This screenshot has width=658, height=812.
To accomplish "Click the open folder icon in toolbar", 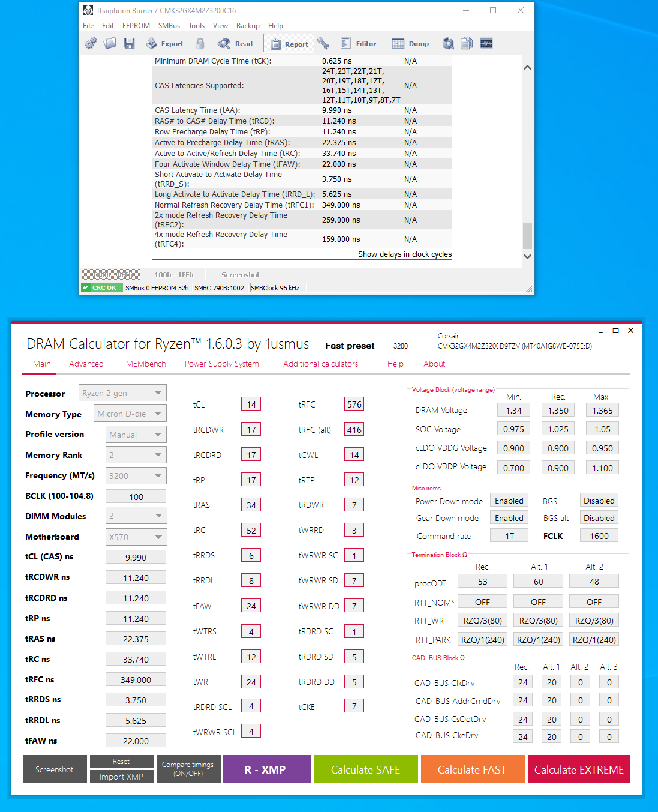I will point(110,43).
